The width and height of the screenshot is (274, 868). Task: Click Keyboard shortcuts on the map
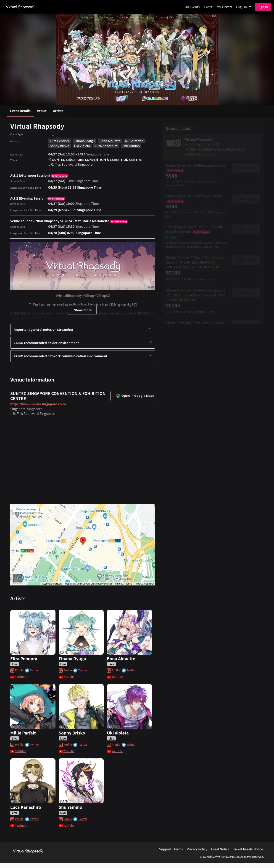[x=52, y=584]
